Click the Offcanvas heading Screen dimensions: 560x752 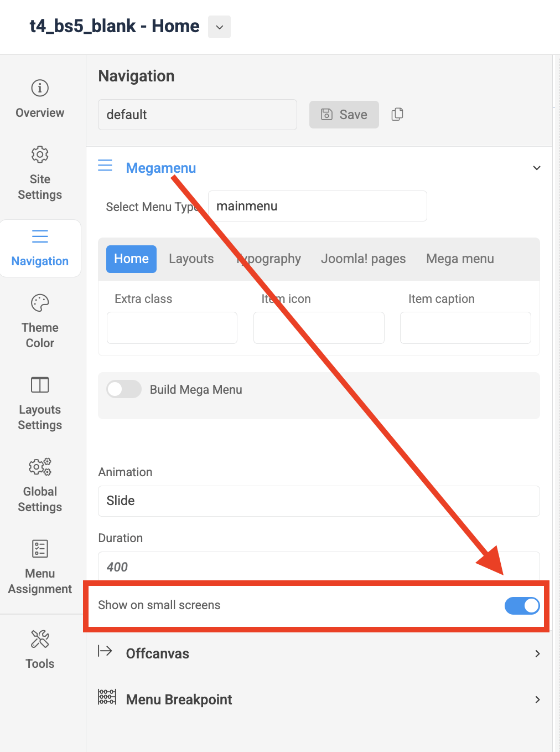tap(158, 653)
